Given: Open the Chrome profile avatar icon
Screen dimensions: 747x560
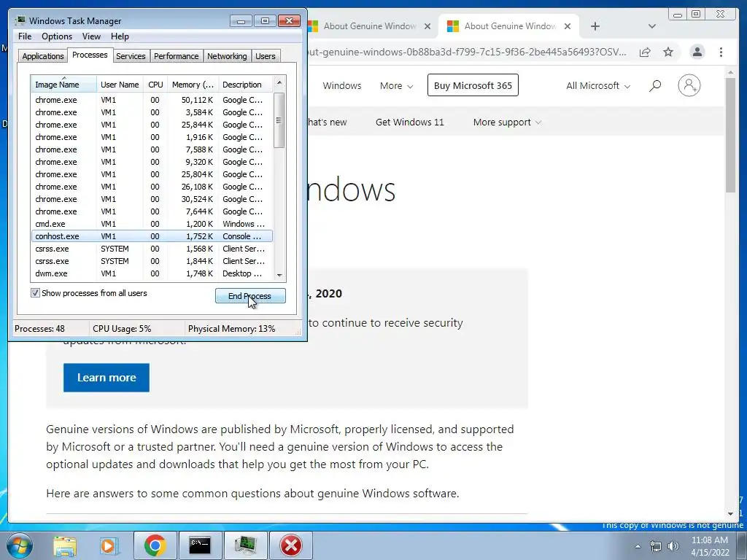Looking at the screenshot, I should click(697, 52).
